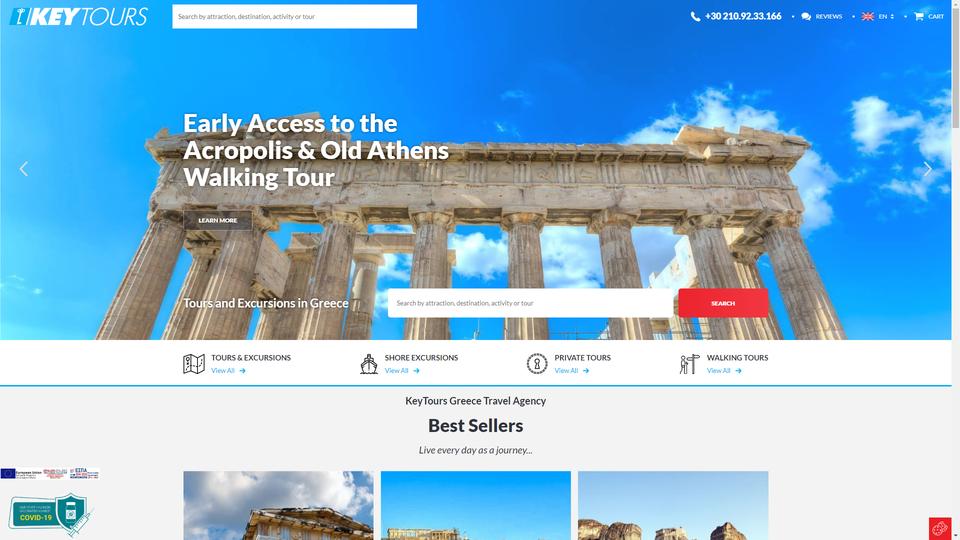Focus the top header search field
This screenshot has width=960, height=540.
point(294,17)
